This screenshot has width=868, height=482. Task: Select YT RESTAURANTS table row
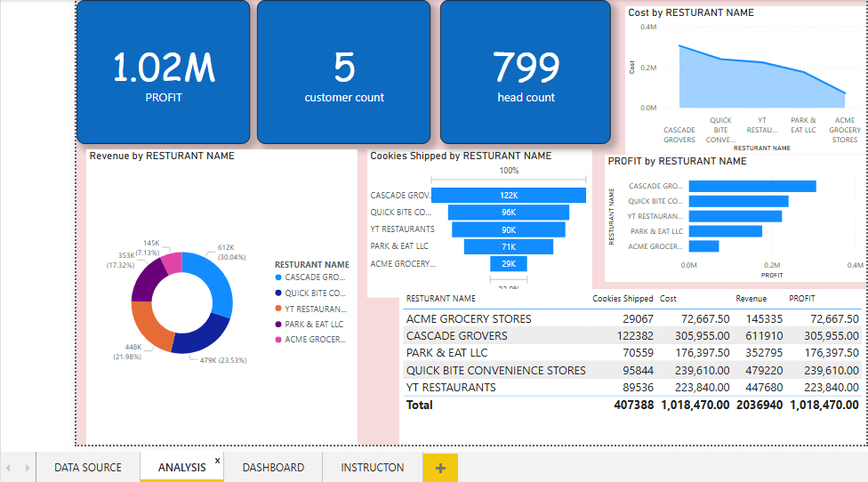coord(632,388)
